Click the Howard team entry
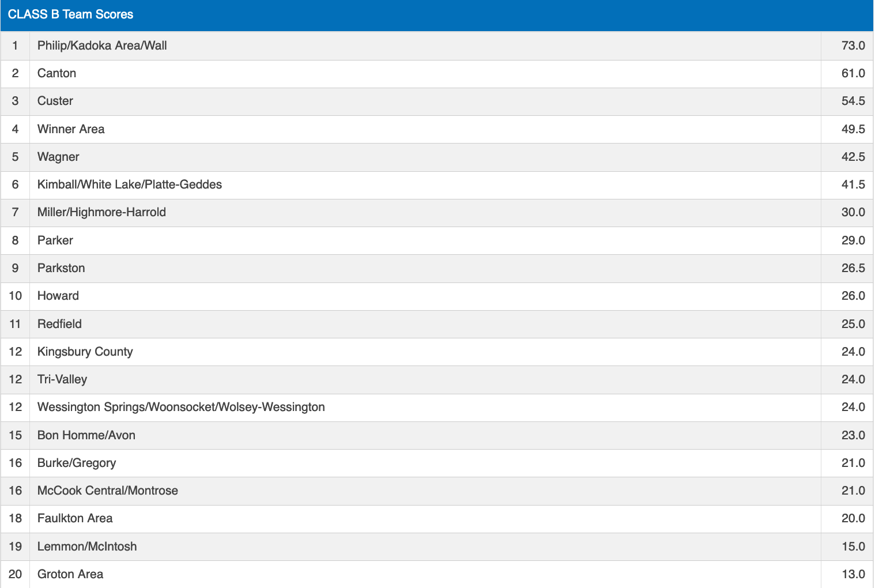Viewport: 875px width, 588px height. tap(58, 296)
